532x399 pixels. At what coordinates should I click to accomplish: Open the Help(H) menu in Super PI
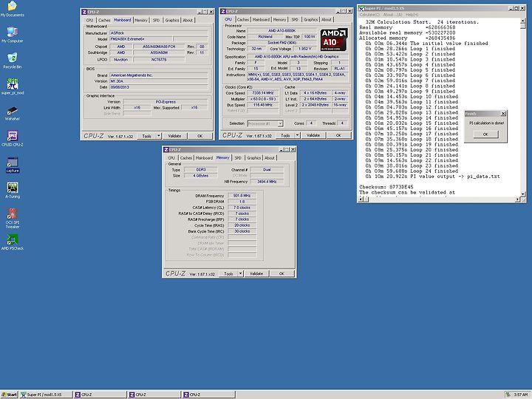pos(412,15)
